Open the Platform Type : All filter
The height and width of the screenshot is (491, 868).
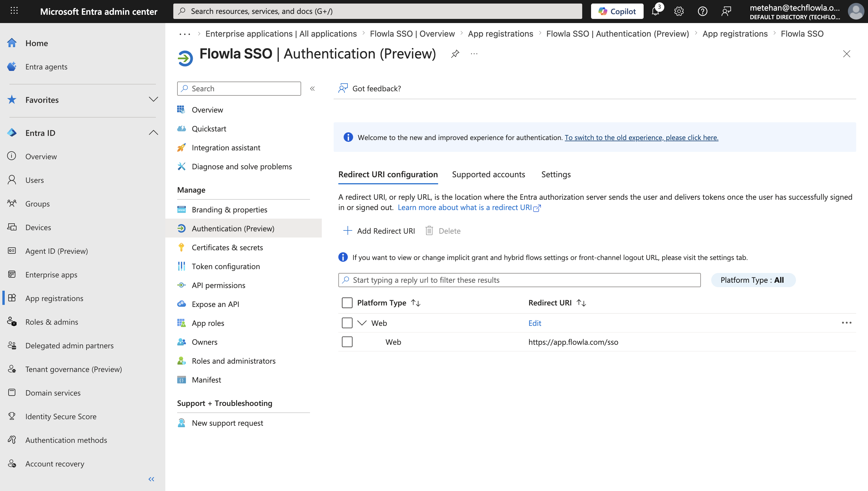753,280
